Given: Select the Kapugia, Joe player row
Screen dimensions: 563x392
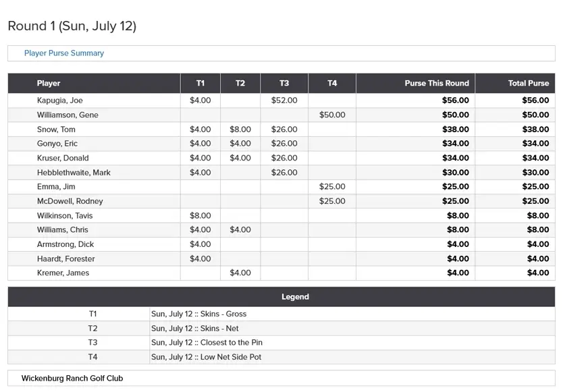Looking at the screenshot, I should (x=281, y=101).
